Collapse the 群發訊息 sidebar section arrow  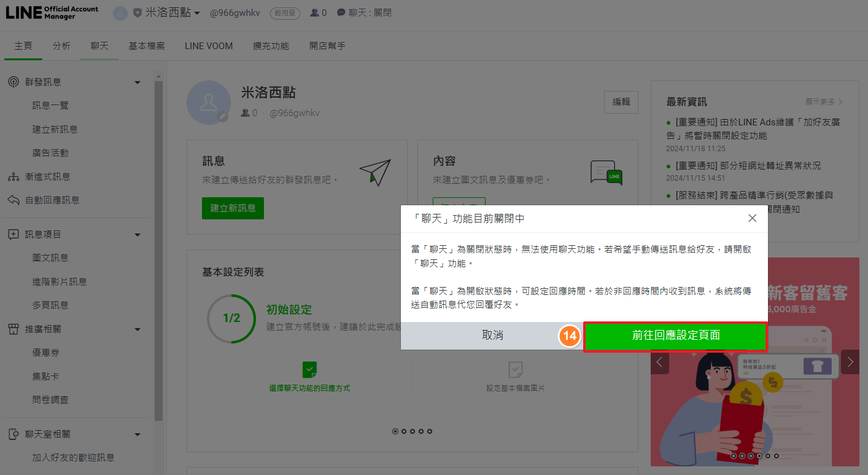[x=138, y=82]
